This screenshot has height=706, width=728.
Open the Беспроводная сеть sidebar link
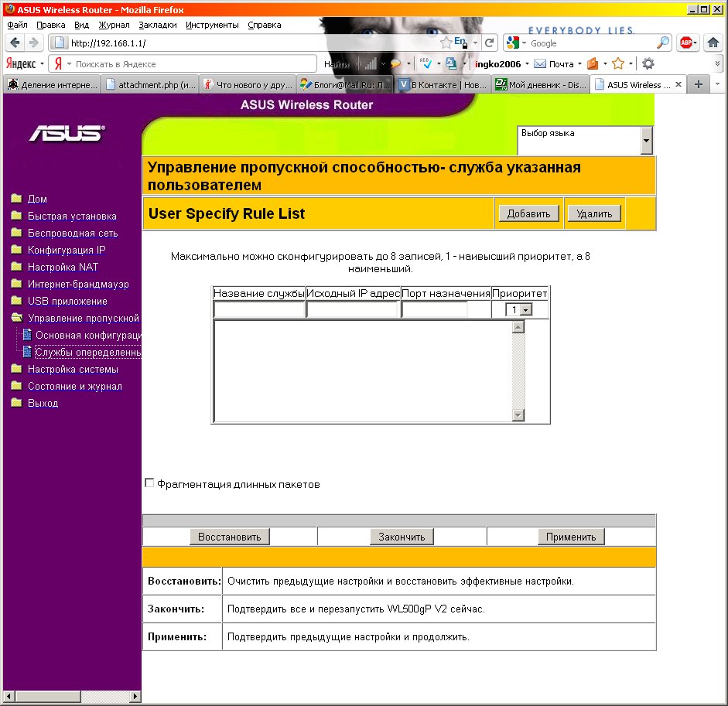click(x=73, y=233)
